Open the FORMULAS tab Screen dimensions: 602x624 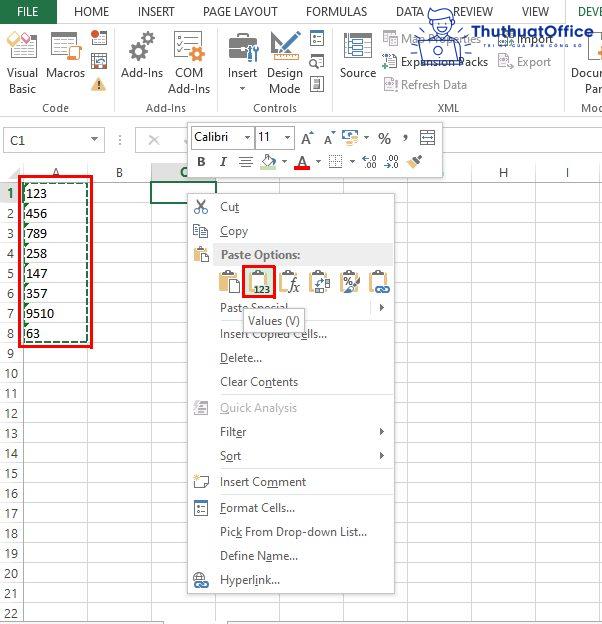[x=336, y=12]
